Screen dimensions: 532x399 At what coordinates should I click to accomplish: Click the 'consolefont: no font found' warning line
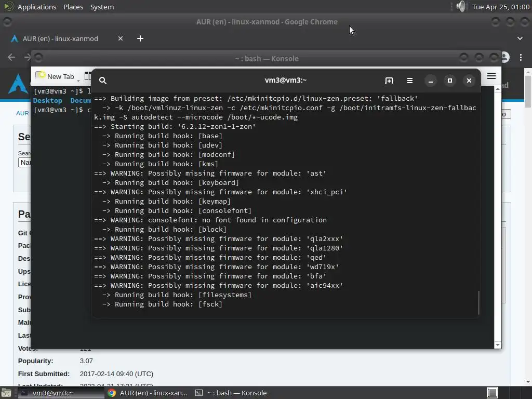(210, 220)
